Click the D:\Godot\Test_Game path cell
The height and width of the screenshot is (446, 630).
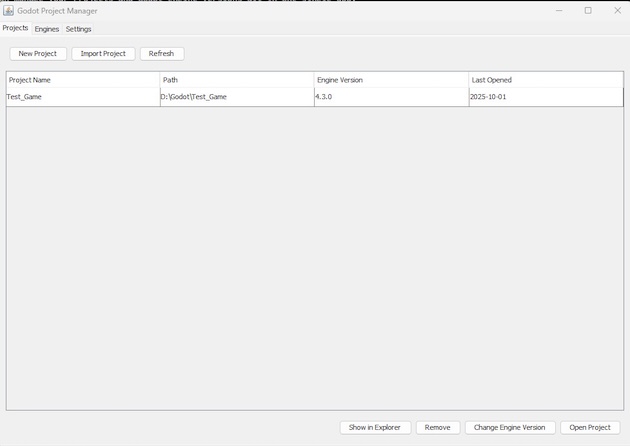pyautogui.click(x=237, y=97)
